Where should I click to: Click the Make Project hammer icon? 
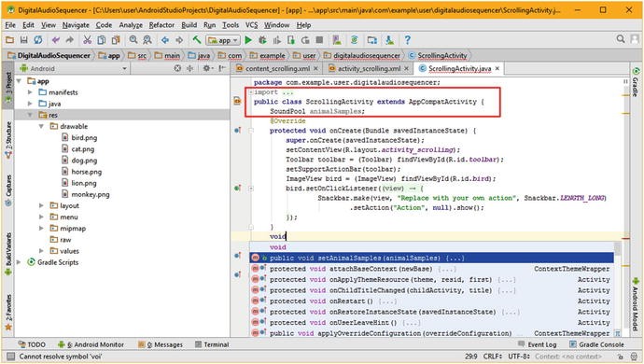(x=197, y=40)
